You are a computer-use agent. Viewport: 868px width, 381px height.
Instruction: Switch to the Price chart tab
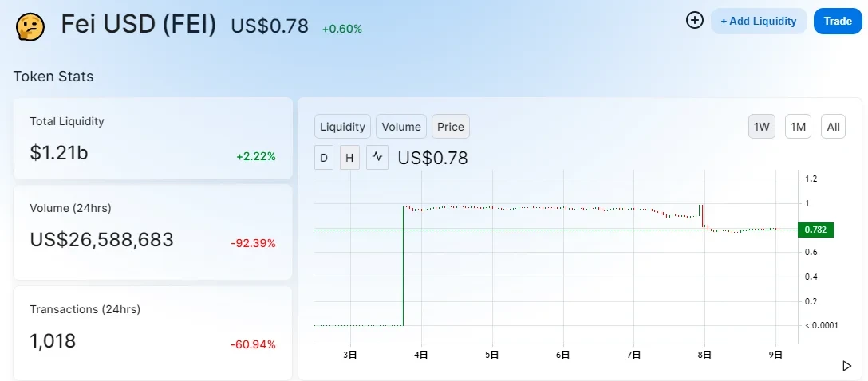click(x=451, y=127)
